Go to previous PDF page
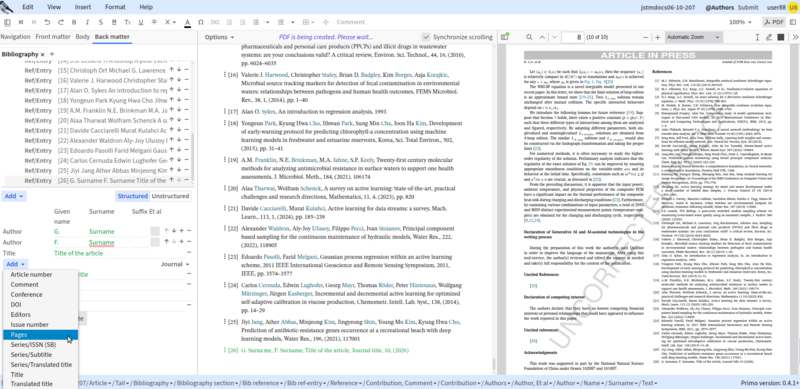 tap(543, 37)
